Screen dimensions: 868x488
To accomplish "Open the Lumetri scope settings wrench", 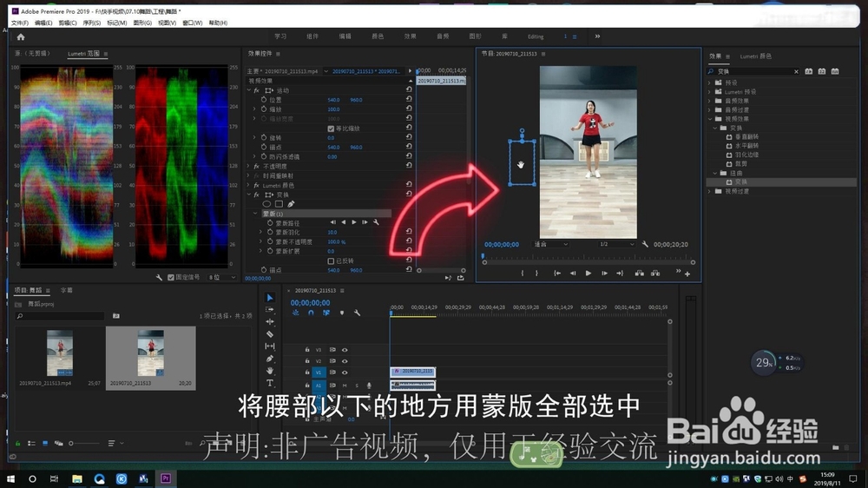I will coord(159,277).
